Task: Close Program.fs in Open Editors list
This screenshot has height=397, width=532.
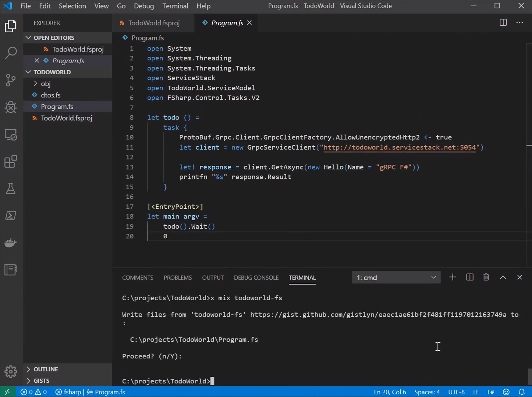Action: pos(37,61)
